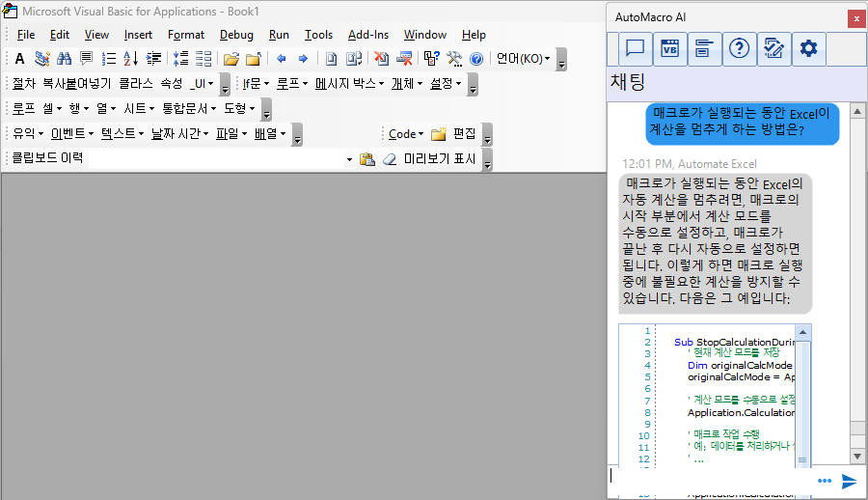
Task: Click the VB code window icon
Action: (x=669, y=49)
